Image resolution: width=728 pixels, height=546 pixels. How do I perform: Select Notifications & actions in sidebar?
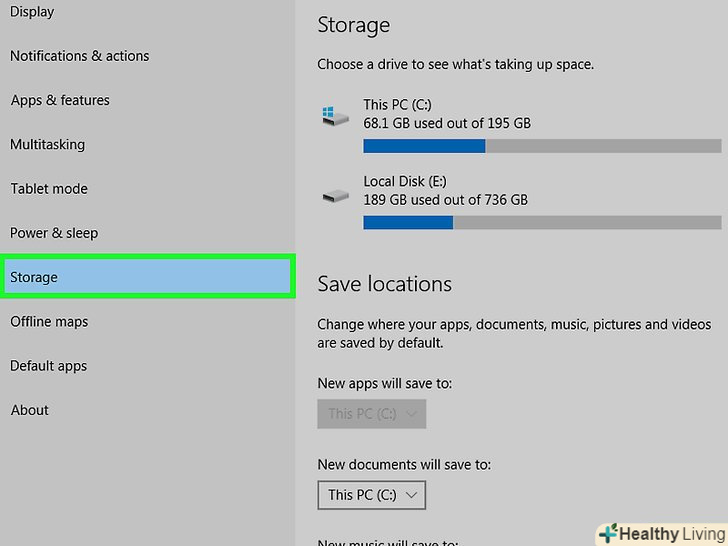(79, 56)
